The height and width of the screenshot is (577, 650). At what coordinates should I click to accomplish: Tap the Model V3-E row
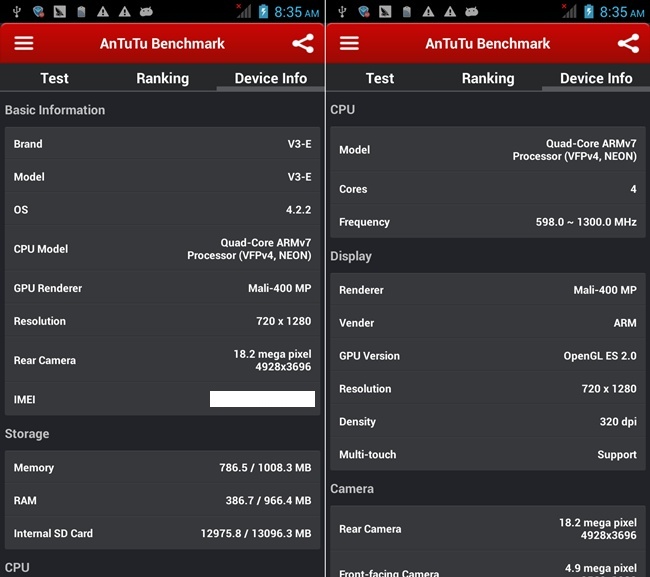point(162,177)
